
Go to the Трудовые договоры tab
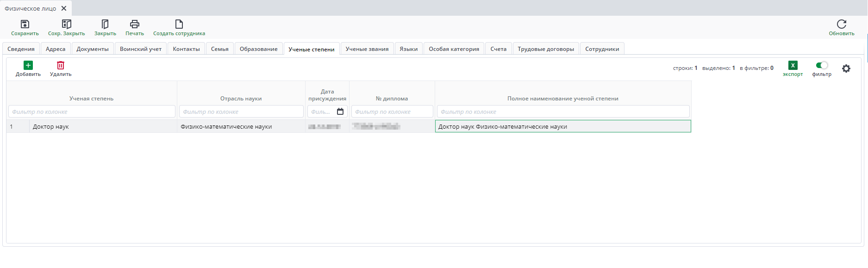tap(545, 49)
